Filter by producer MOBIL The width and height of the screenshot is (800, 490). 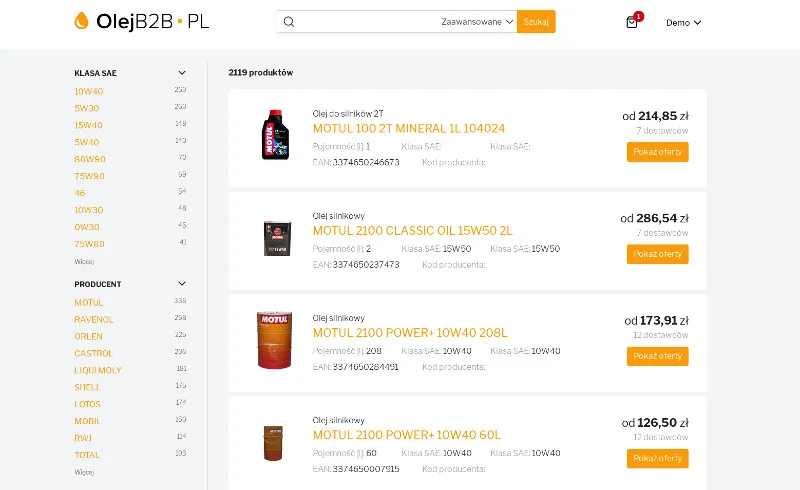point(87,421)
